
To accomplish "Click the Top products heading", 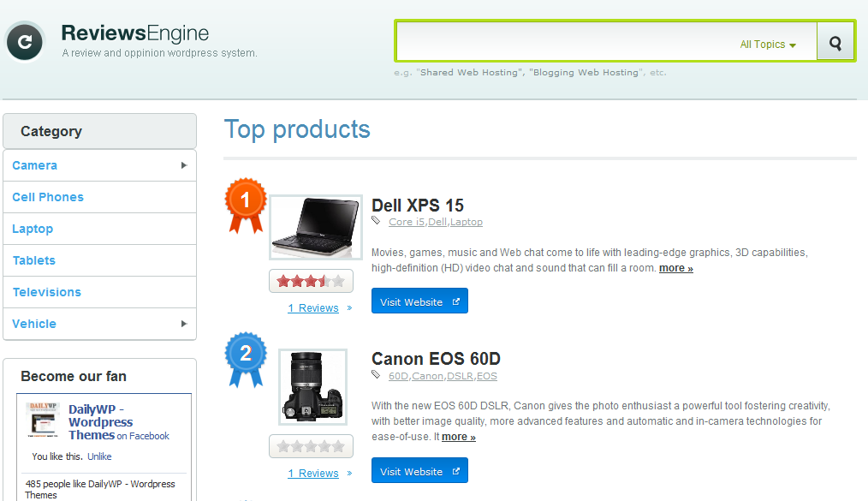I will (x=297, y=130).
